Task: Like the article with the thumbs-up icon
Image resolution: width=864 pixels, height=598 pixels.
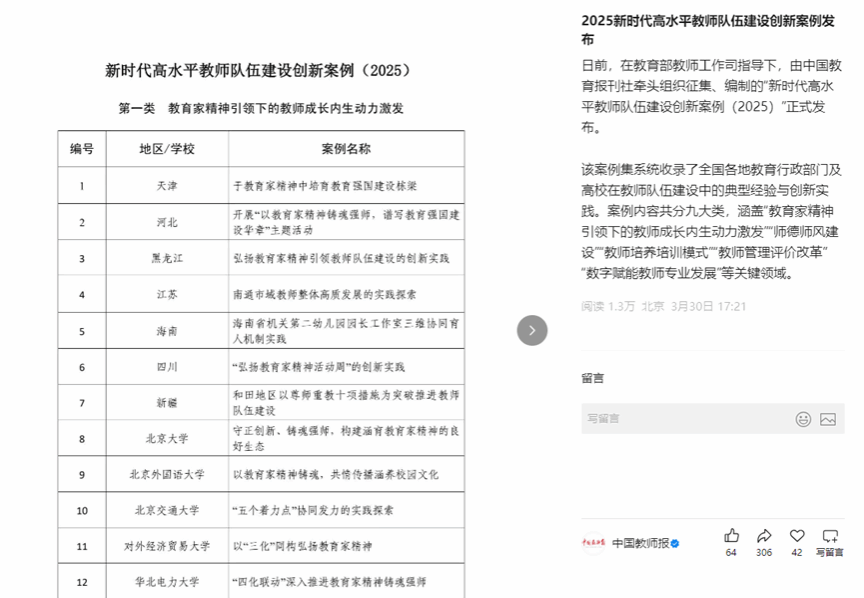Action: point(732,536)
